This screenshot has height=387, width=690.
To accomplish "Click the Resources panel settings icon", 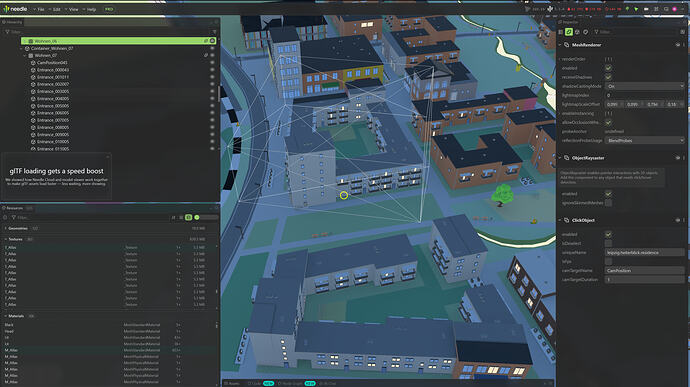I will click(5, 217).
